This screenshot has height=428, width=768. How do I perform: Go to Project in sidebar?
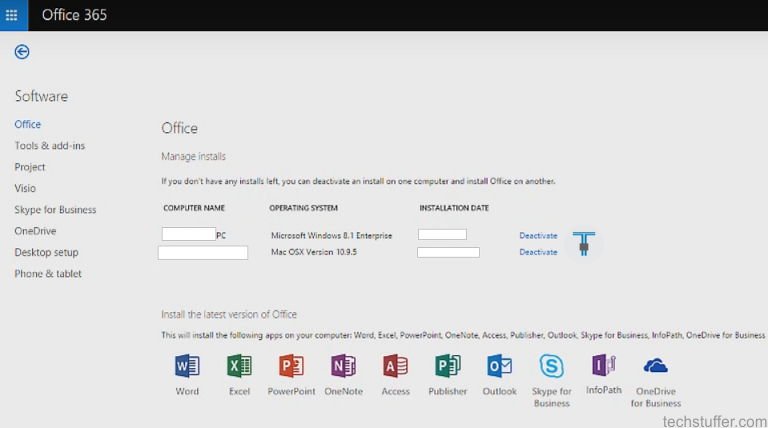coord(30,167)
